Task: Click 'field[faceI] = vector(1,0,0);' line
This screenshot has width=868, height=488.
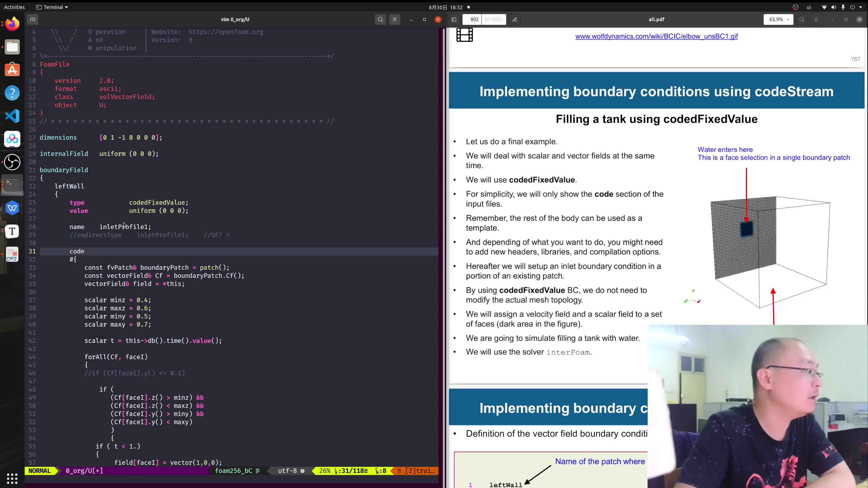Action: [168, 463]
